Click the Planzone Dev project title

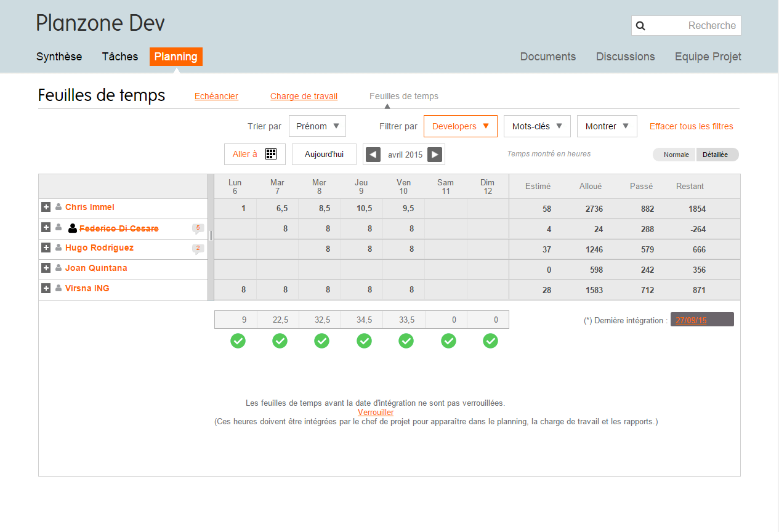(x=100, y=23)
